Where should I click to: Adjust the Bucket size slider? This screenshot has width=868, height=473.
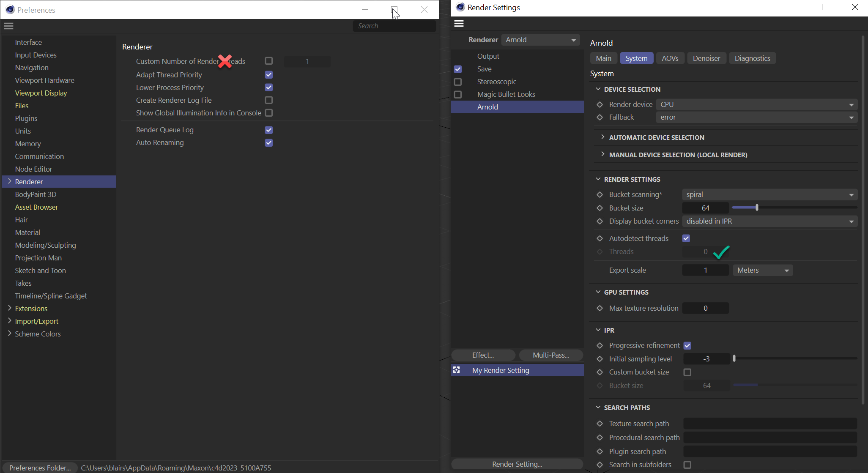click(756, 207)
